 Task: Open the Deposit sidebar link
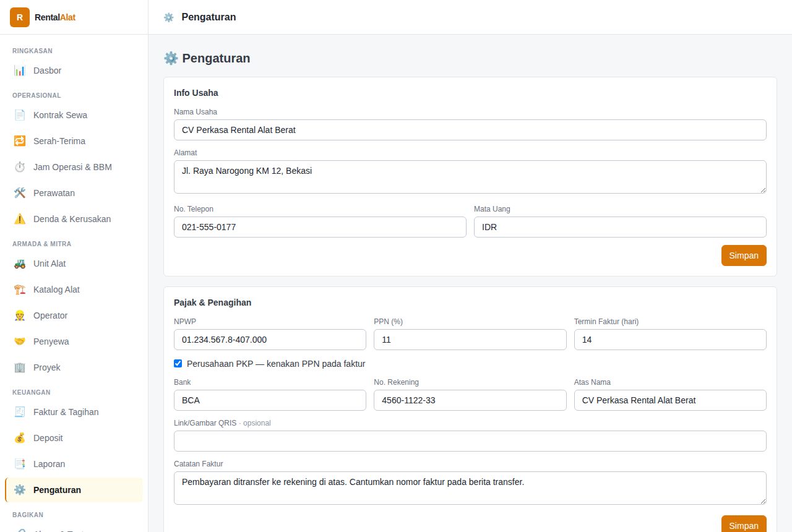point(74,438)
